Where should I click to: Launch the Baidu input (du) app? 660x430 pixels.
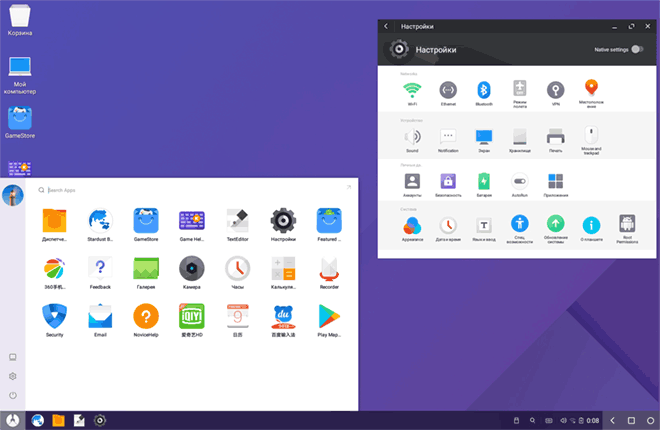283,321
